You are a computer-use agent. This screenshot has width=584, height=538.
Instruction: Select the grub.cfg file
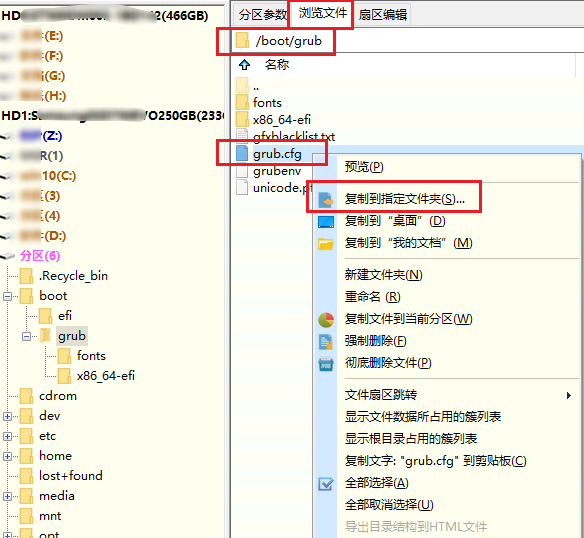point(277,154)
